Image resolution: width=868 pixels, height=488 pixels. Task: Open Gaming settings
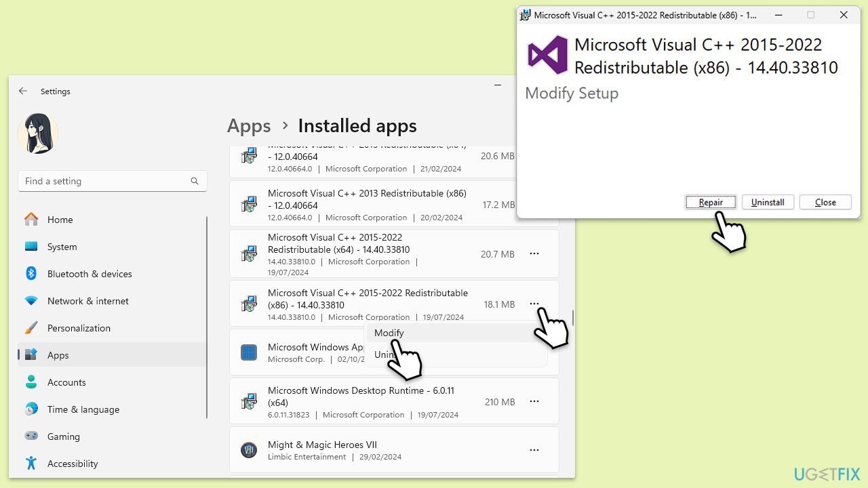113,436
